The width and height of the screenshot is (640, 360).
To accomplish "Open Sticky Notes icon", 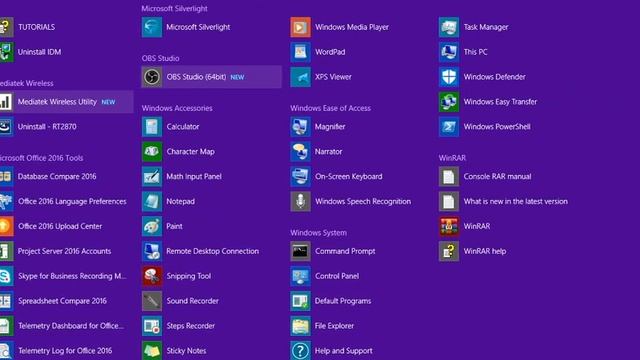I will [x=152, y=350].
